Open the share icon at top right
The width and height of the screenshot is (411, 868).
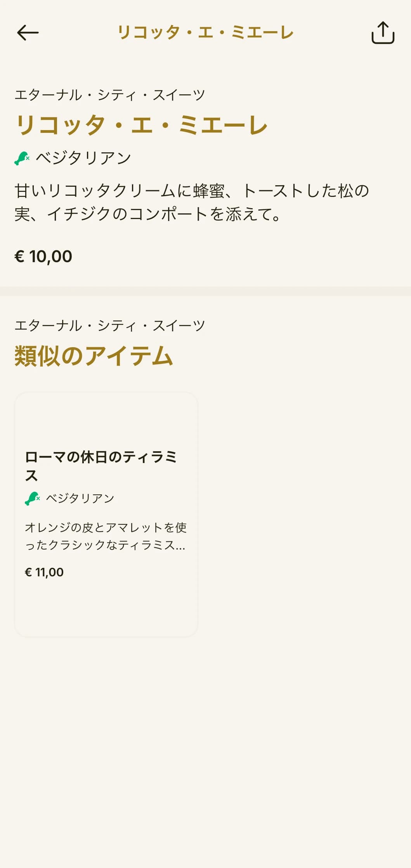[383, 33]
